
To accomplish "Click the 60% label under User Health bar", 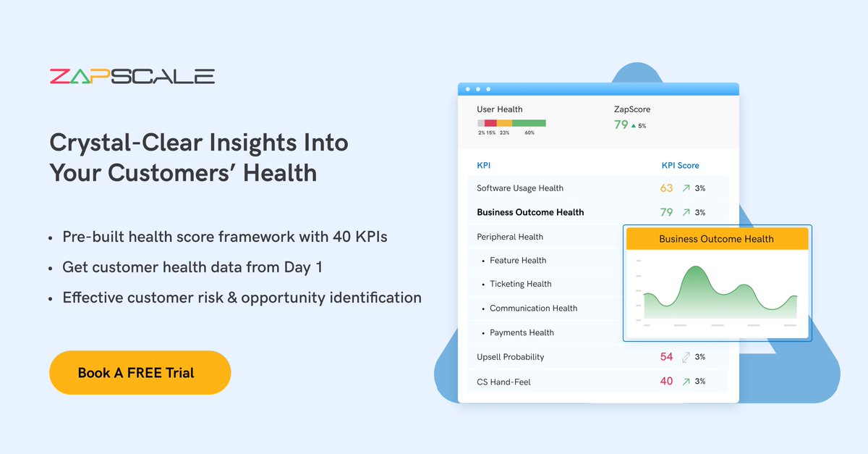I will pos(529,133).
